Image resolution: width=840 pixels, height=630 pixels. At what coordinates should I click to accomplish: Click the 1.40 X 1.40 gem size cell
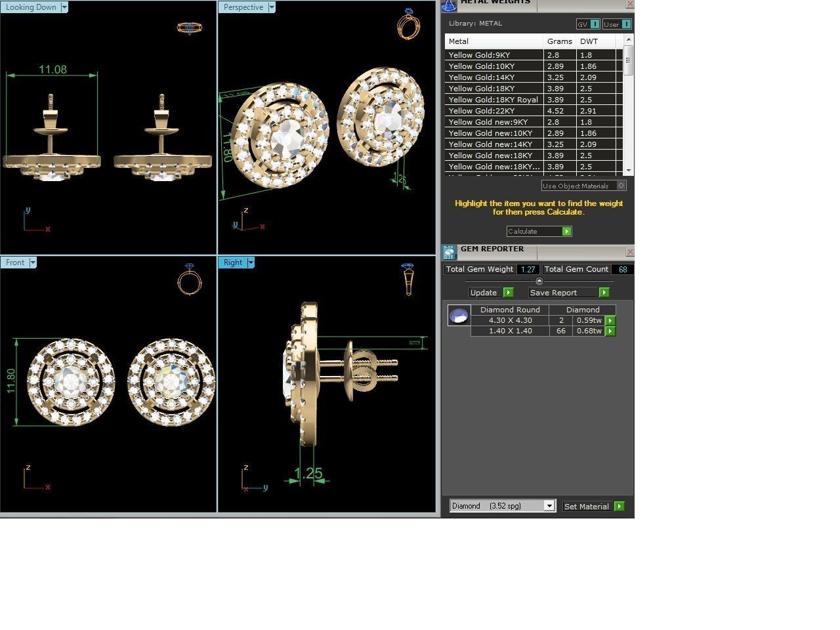click(x=510, y=331)
